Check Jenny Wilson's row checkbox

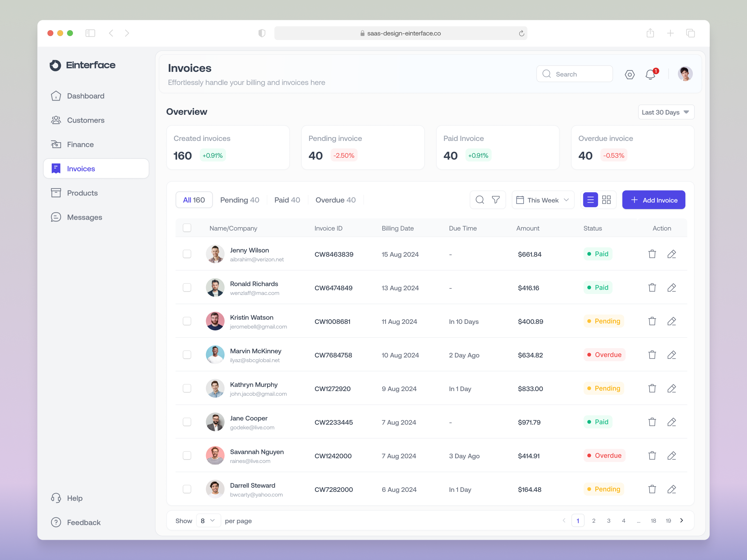[x=187, y=254]
